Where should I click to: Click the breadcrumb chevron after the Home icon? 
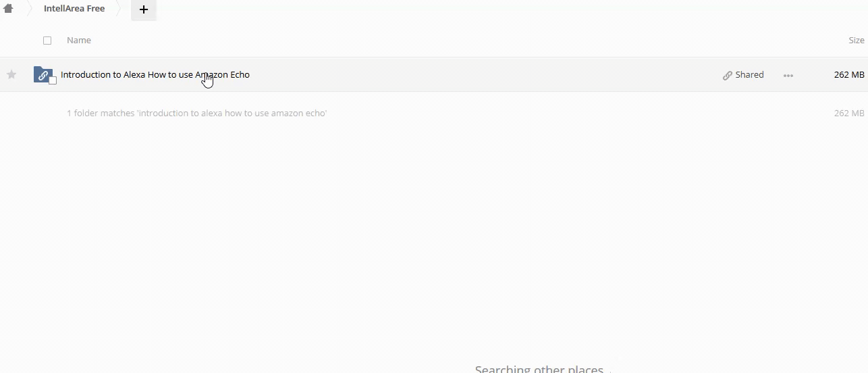[29, 9]
